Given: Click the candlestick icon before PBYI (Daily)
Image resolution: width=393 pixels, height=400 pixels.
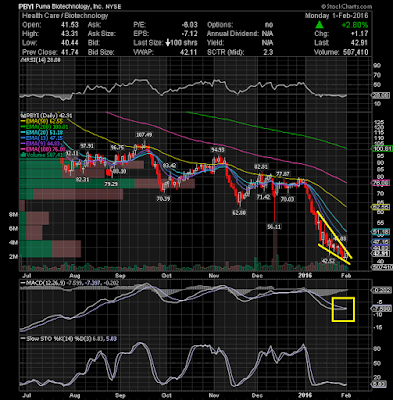Looking at the screenshot, I should pyautogui.click(x=22, y=115).
